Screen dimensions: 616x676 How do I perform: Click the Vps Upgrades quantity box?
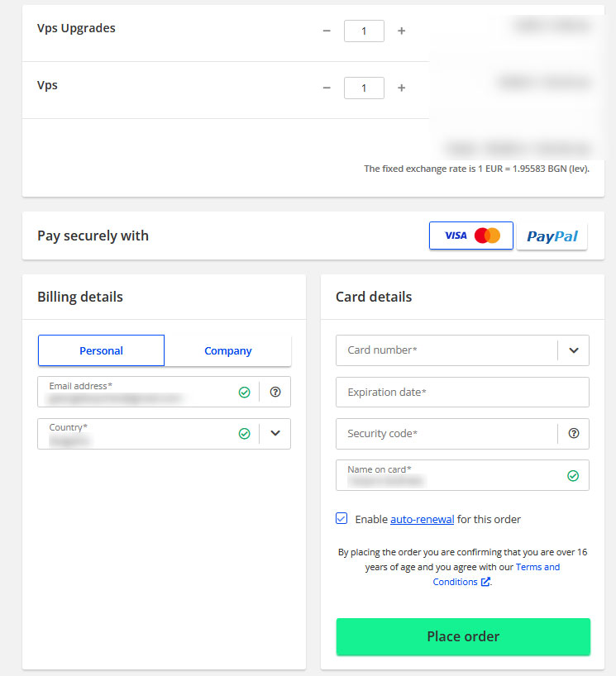tap(364, 31)
